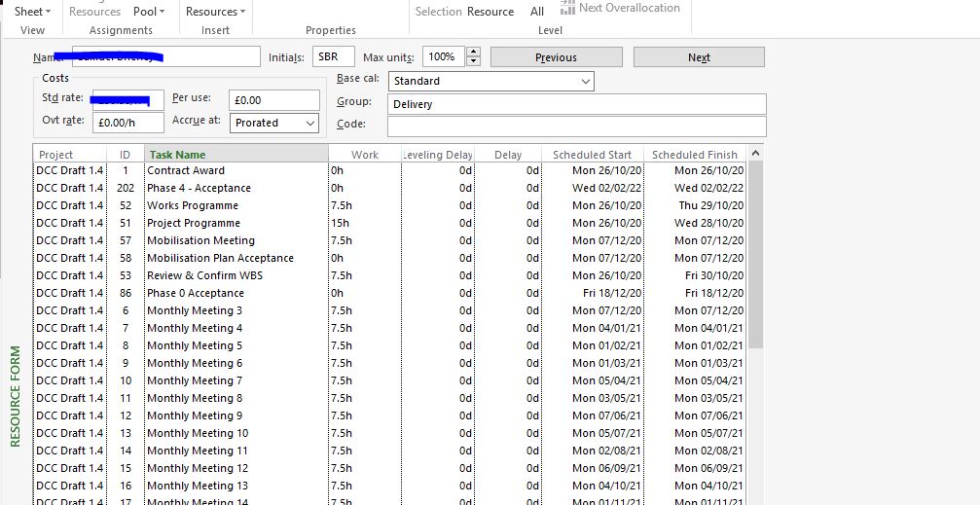Click the Next button
The width and height of the screenshot is (980, 505).
point(699,56)
